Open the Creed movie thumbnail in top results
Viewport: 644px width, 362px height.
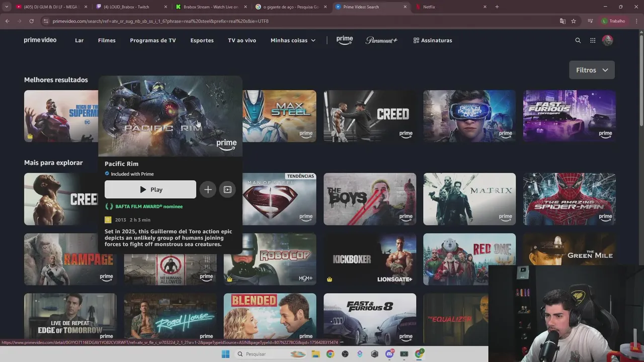tap(370, 116)
